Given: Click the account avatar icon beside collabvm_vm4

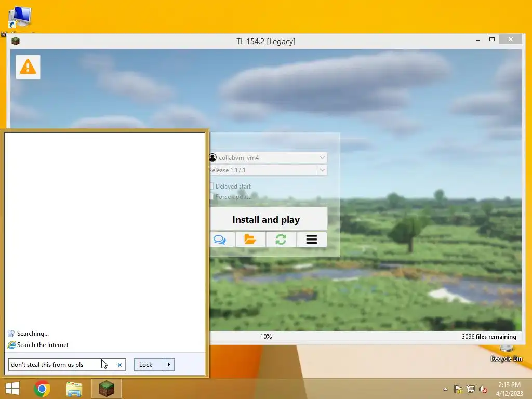Looking at the screenshot, I should 212,157.
